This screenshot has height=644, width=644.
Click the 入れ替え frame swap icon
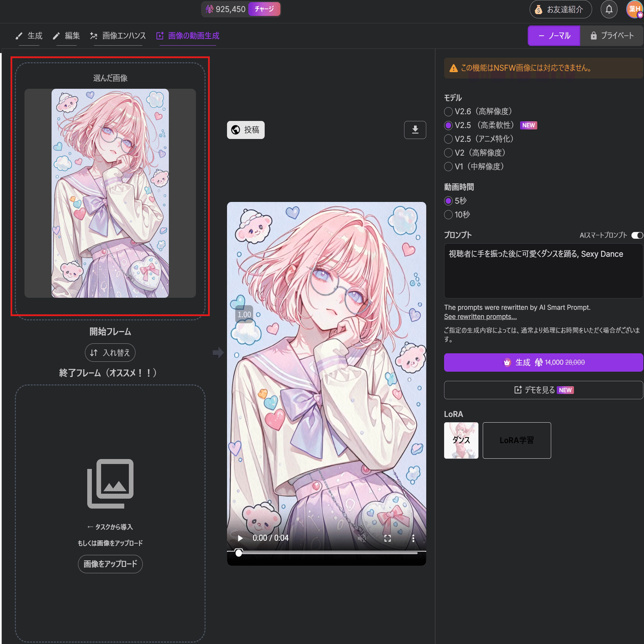point(94,353)
